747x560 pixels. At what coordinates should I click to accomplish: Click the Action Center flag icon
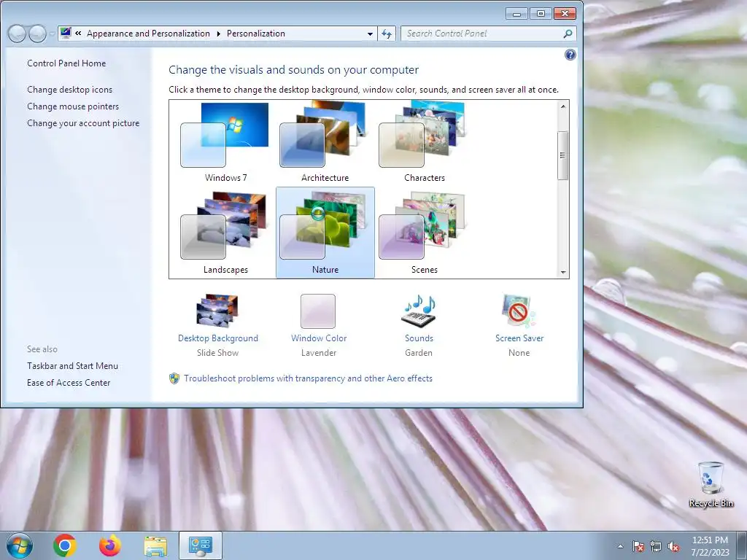pos(638,546)
